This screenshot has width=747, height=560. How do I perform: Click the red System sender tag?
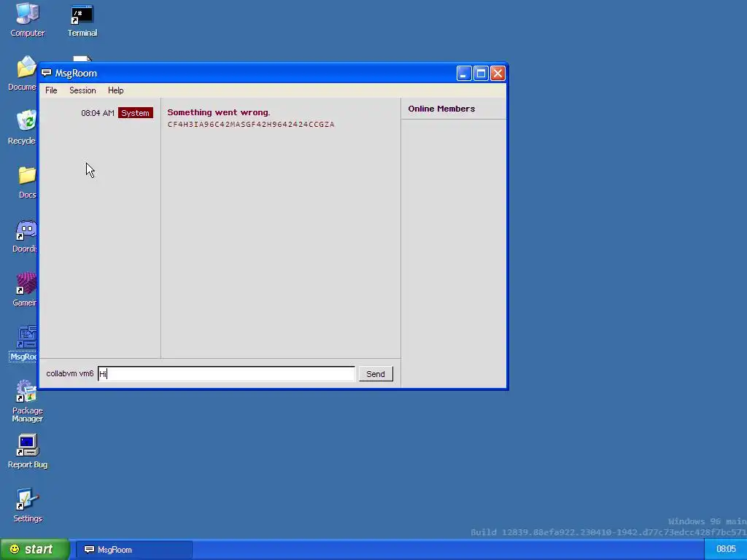click(x=135, y=113)
